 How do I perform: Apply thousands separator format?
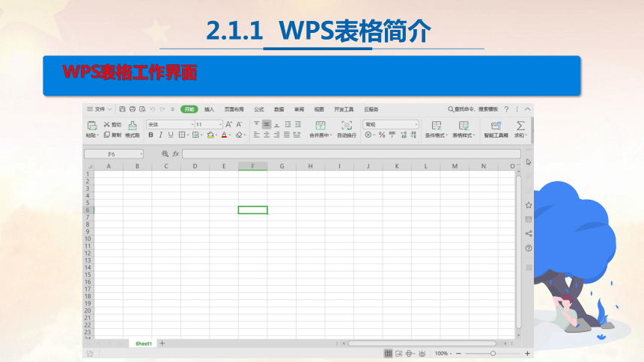click(x=392, y=135)
